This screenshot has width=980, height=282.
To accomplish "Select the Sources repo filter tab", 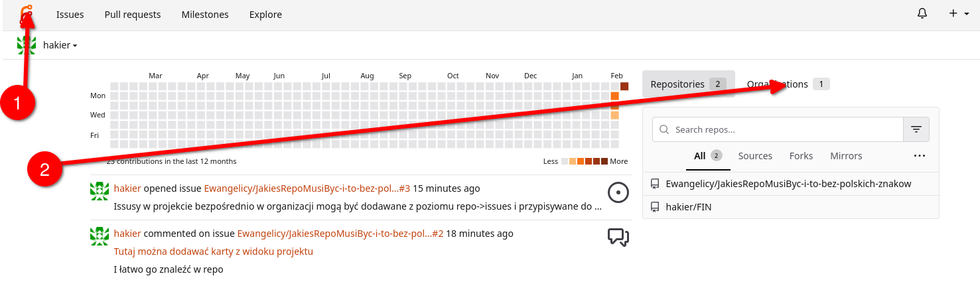I will [x=755, y=156].
